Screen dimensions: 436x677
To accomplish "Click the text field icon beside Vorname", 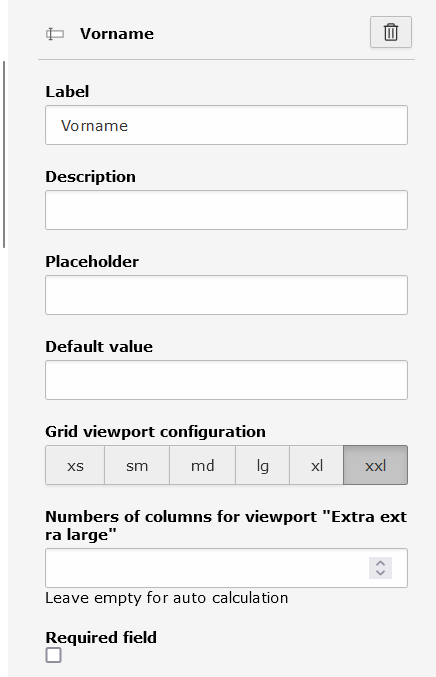I will click(55, 34).
